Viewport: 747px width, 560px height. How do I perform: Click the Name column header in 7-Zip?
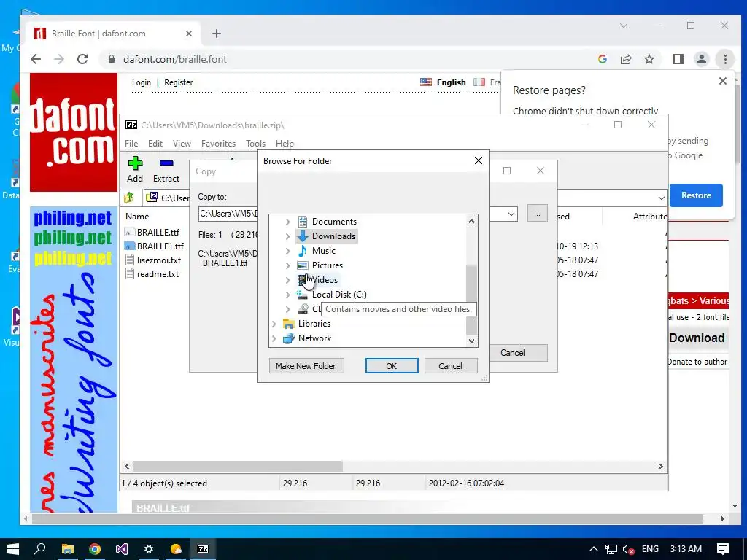point(137,216)
